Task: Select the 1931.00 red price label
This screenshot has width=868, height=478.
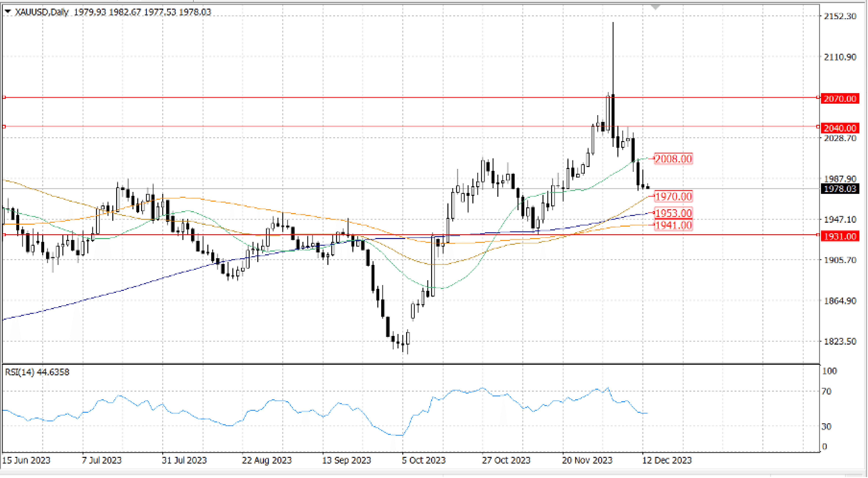Action: click(x=840, y=236)
